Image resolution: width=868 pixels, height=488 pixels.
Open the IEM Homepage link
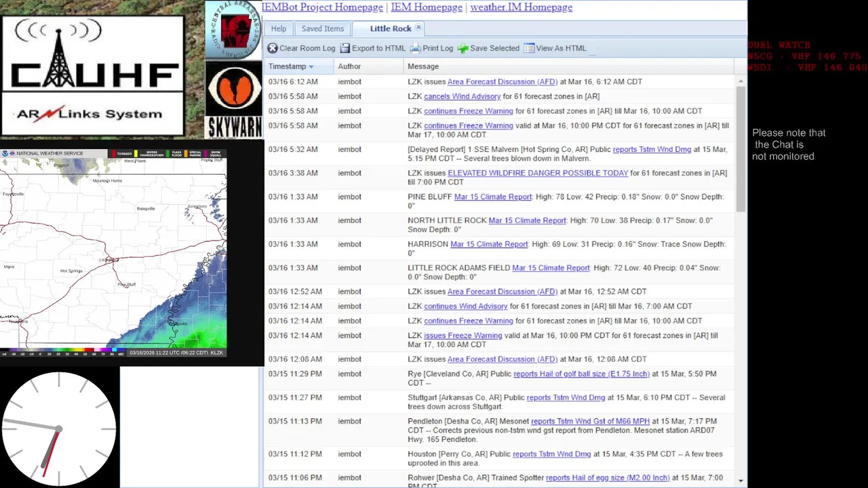coord(427,7)
